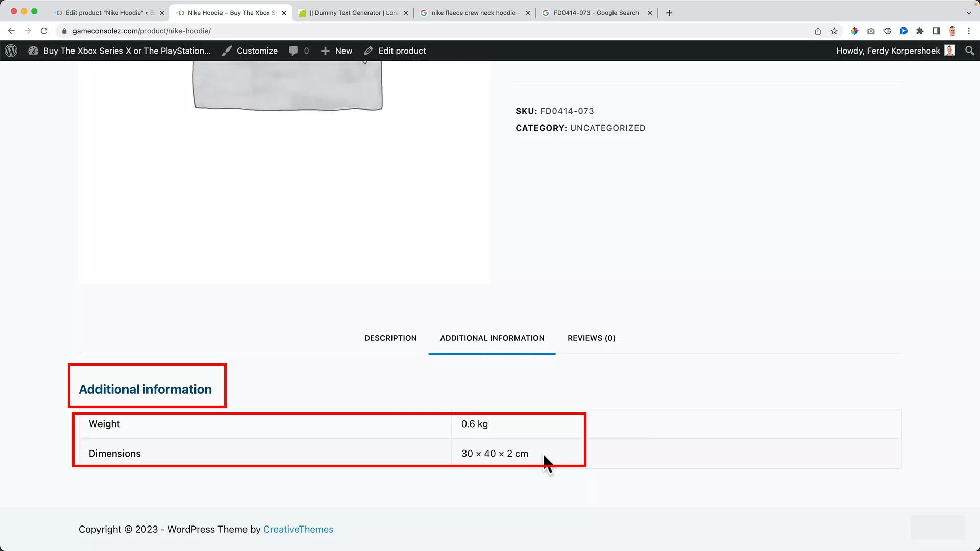
Task: Click the New plus icon in admin bar
Action: tap(325, 51)
